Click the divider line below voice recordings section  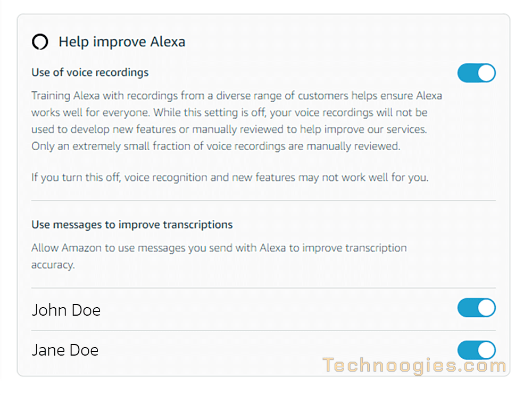point(263,201)
